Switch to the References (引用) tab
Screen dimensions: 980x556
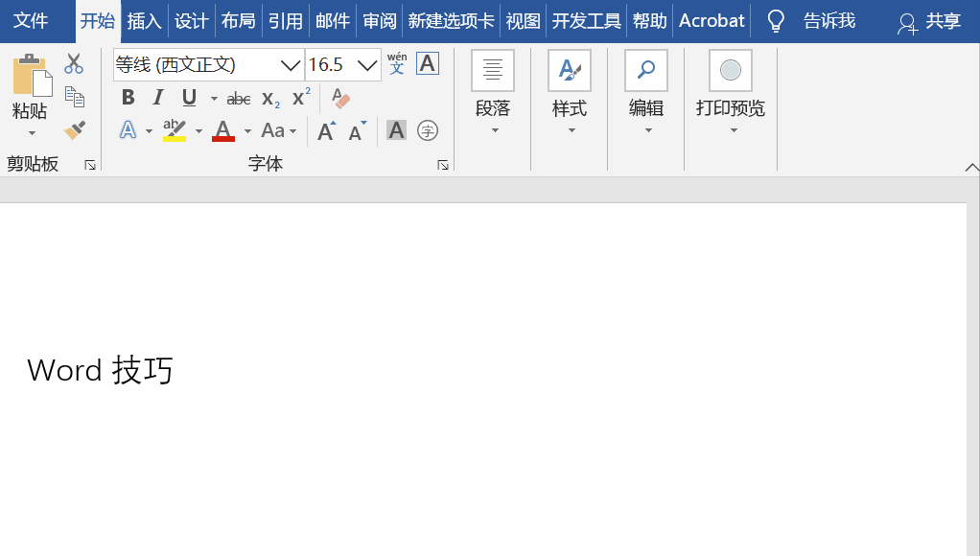coord(286,21)
